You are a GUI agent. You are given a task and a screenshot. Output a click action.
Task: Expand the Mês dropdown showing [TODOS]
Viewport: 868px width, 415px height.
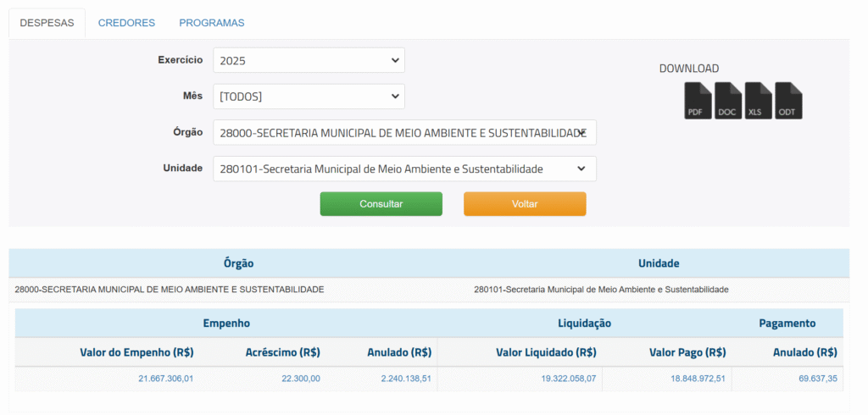pos(309,97)
